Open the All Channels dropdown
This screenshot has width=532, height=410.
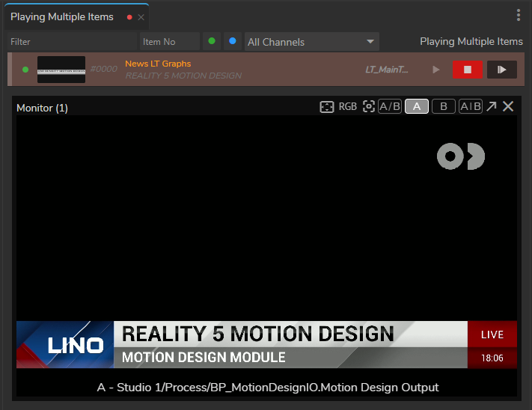tap(311, 42)
